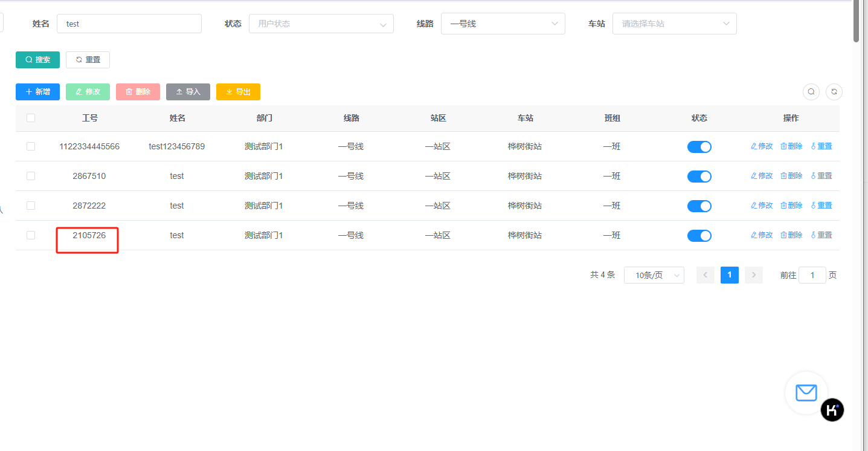Open the 用户状态 status dropdown

(321, 24)
